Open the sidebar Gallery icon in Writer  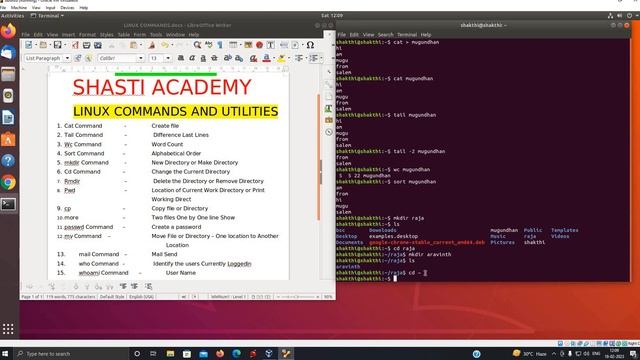(329, 120)
